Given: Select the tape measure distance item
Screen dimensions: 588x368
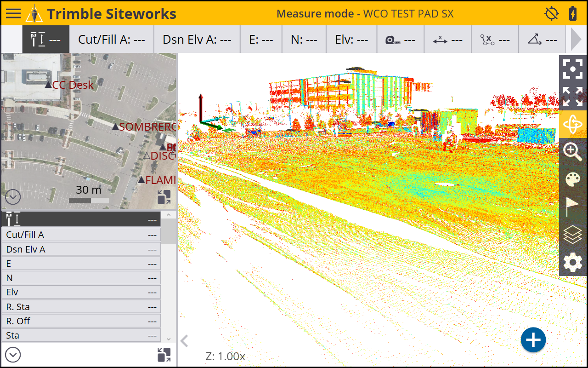Looking at the screenshot, I should click(x=401, y=39).
